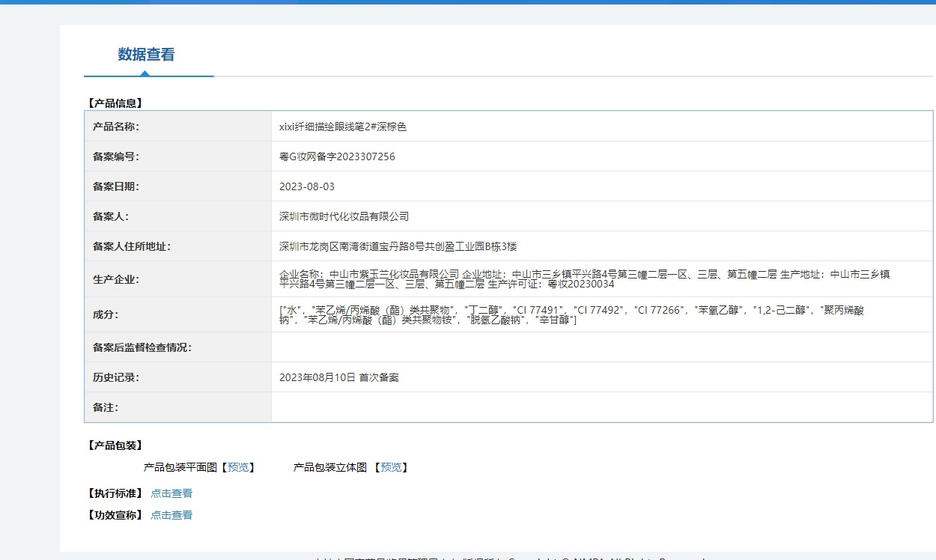Image resolution: width=936 pixels, height=560 pixels.
Task: Click the 备案后监督检查情况 label cell
Action: point(178,347)
